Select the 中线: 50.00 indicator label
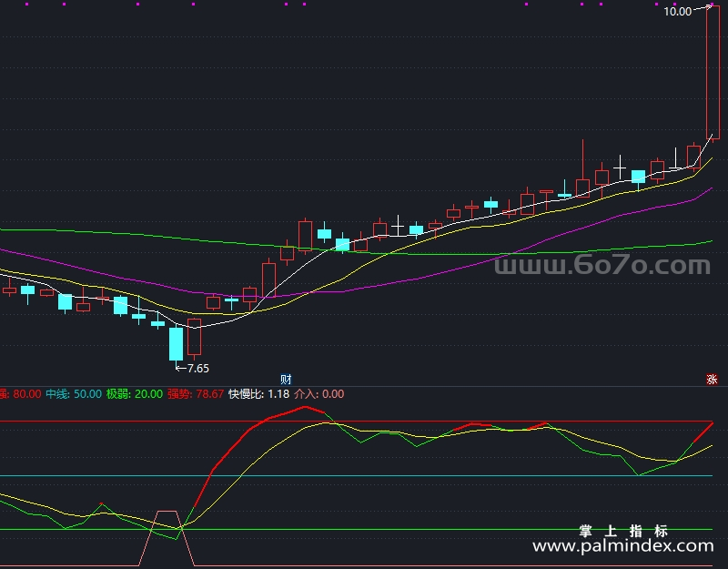The width and height of the screenshot is (728, 569). (74, 394)
